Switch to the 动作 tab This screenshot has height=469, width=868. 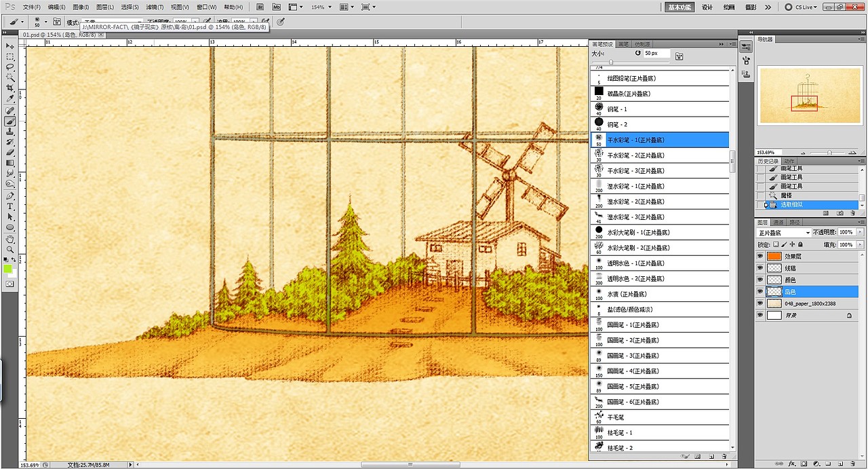789,161
